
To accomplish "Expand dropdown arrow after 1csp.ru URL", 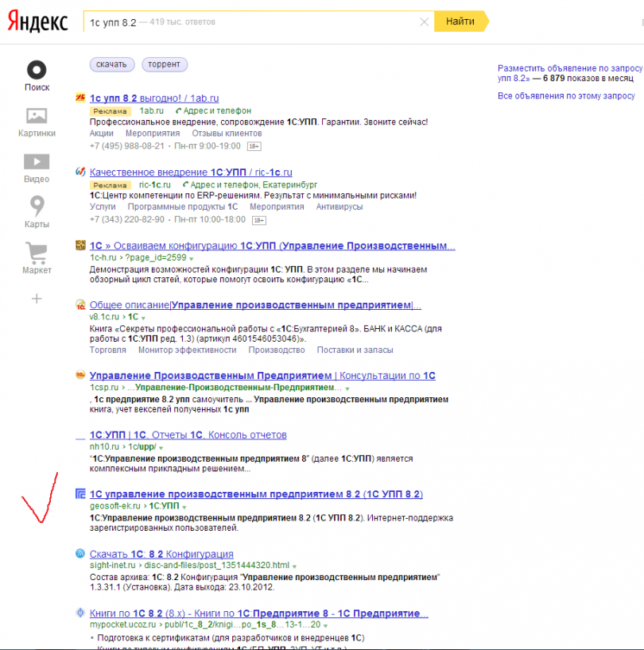I will (x=347, y=389).
